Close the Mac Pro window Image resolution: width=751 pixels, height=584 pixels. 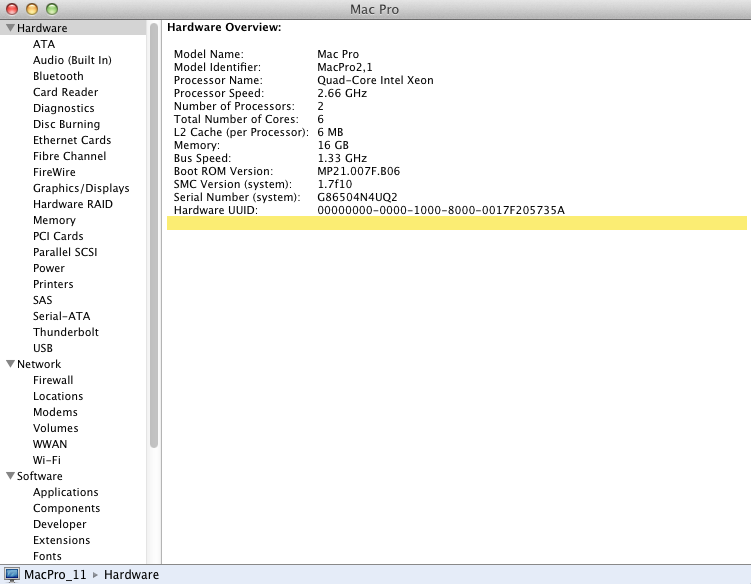click(12, 9)
